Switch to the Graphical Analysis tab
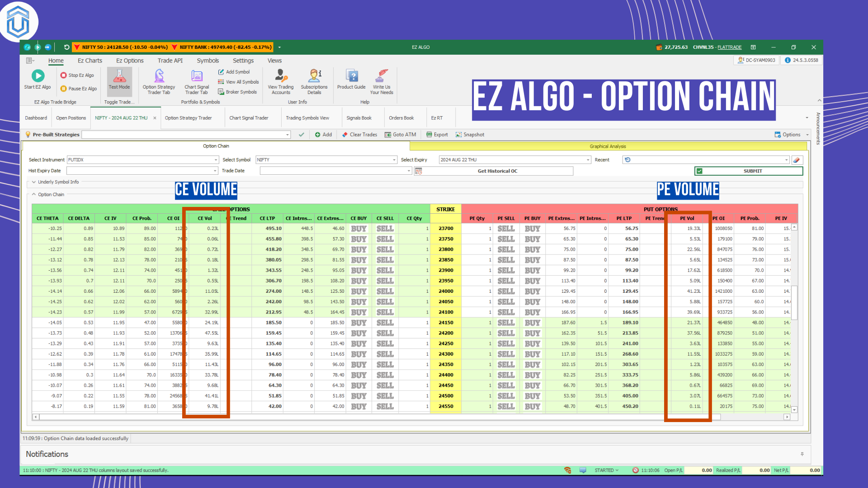Screen dimensions: 868x488 click(608, 146)
